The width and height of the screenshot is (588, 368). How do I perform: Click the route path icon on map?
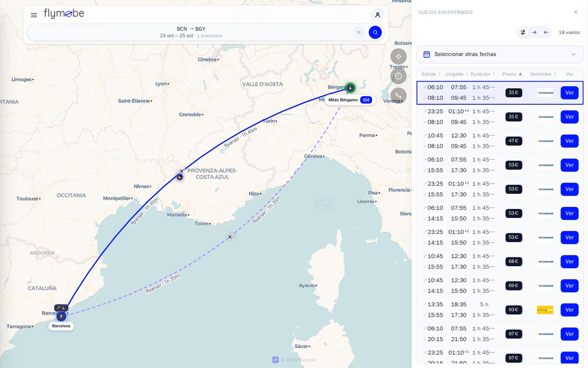tap(399, 96)
